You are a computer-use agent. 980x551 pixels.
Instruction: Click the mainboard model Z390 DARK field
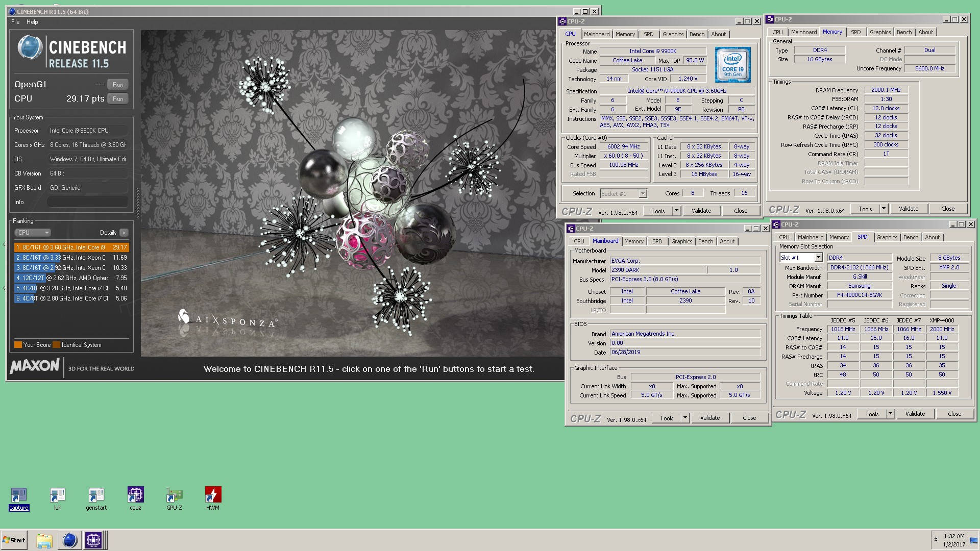(658, 270)
